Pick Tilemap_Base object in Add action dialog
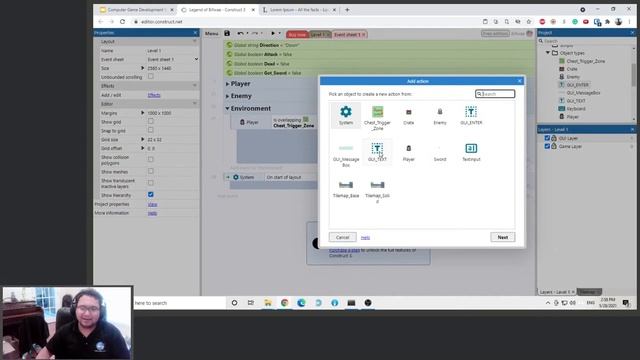Image resolution: width=640 pixels, height=360 pixels. [346, 189]
